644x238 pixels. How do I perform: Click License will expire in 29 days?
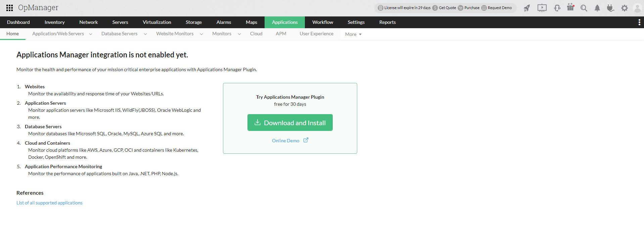[407, 8]
